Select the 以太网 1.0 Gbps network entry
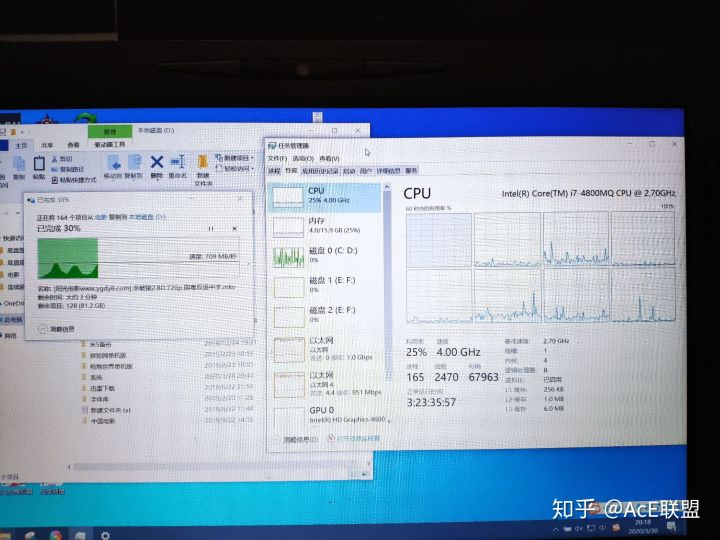Screen dimensions: 720x540 [x=325, y=349]
